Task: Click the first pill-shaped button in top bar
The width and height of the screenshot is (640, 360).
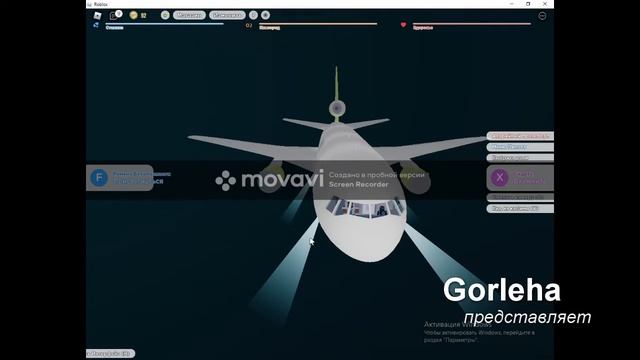Action: (x=189, y=15)
